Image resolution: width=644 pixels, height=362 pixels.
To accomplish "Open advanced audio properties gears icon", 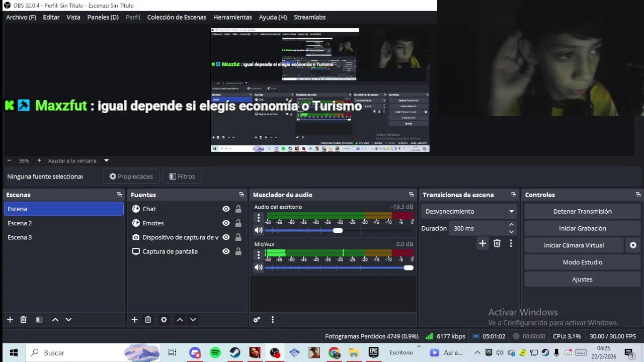I will [x=257, y=320].
